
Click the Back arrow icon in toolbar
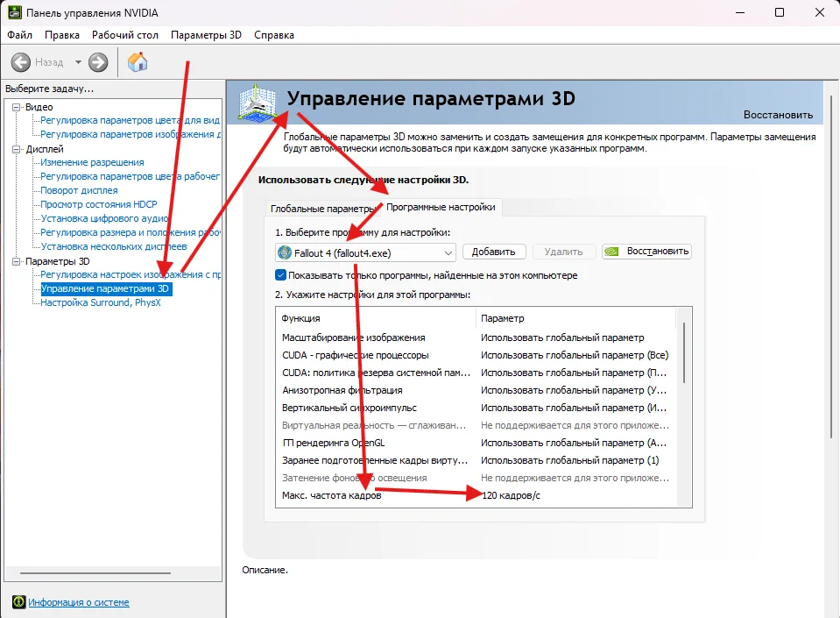tap(21, 62)
